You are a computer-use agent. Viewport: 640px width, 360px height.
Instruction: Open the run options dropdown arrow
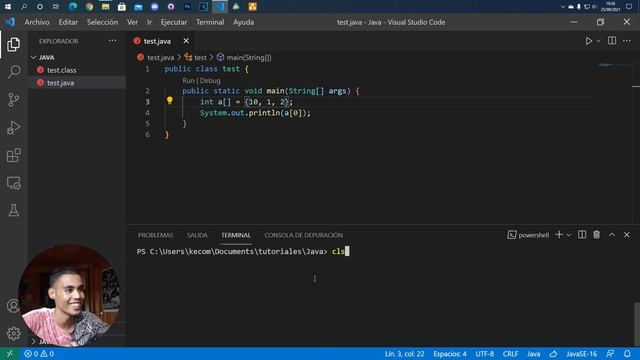click(598, 41)
